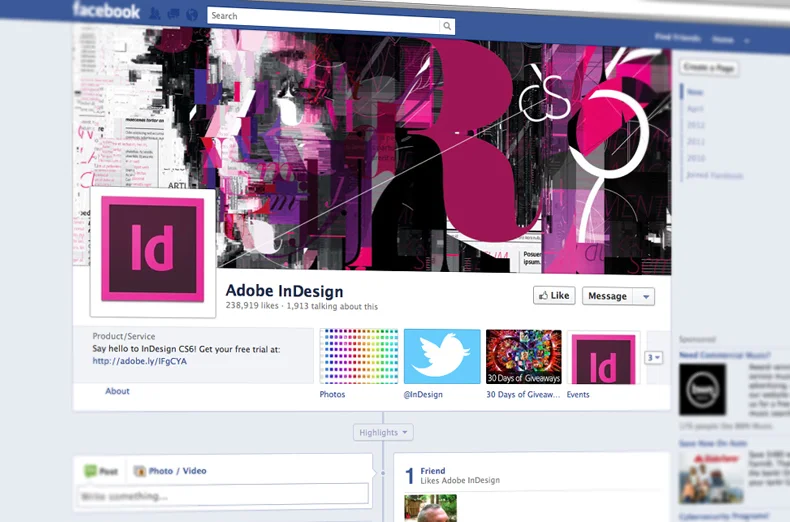The width and height of the screenshot is (790, 522).
Task: Open the Highlights dropdown
Action: [383, 432]
